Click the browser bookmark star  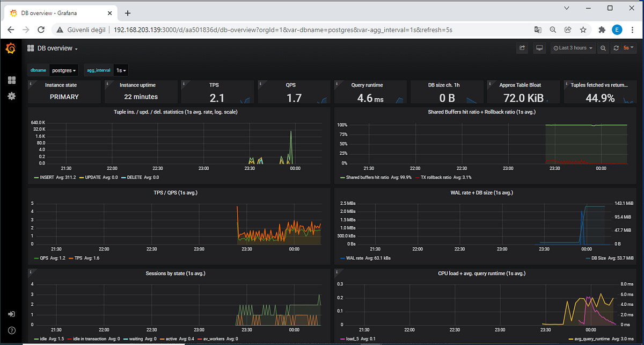coord(583,31)
